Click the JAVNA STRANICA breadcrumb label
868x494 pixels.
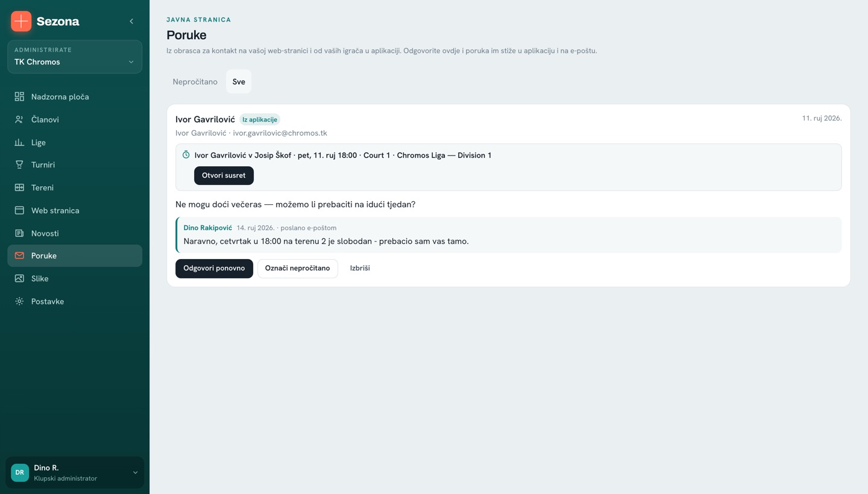pyautogui.click(x=198, y=20)
